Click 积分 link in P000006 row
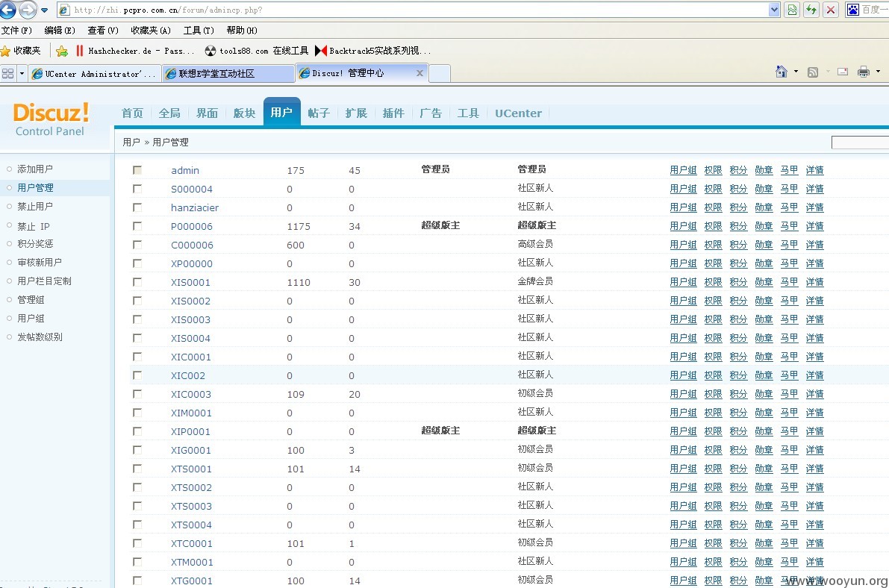889x588 pixels. click(x=738, y=226)
